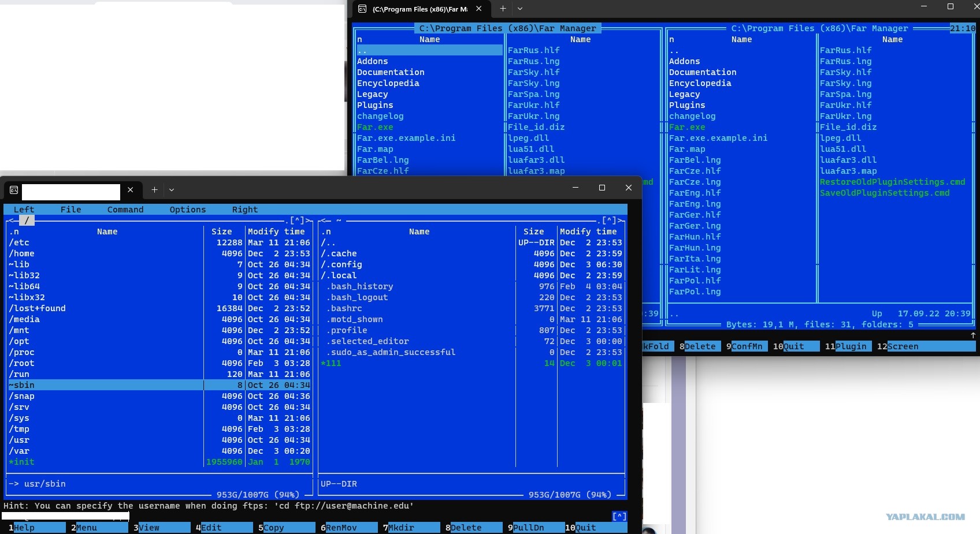Click the Midnight Commander command line input
Image resolution: width=980 pixels, height=534 pixels.
tap(370, 517)
